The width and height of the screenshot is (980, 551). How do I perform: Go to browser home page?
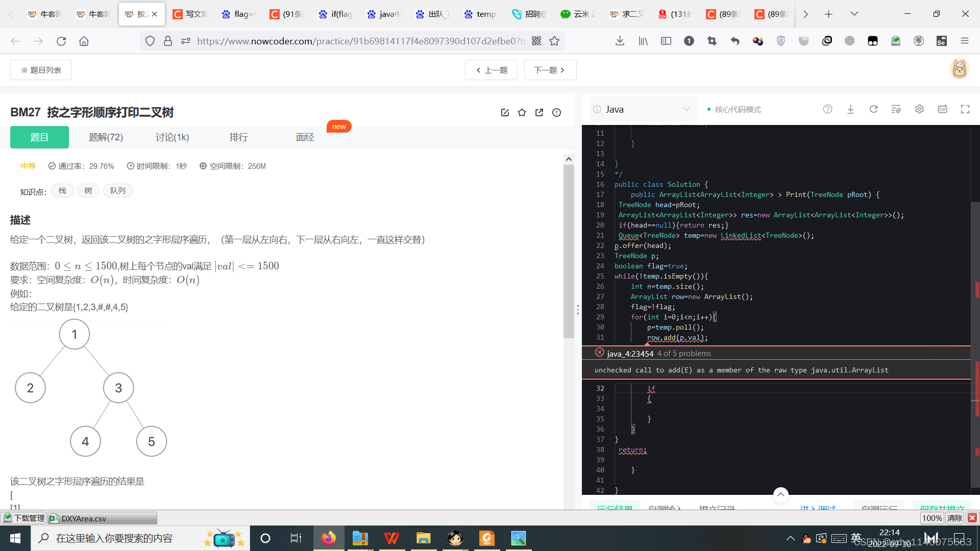click(84, 41)
